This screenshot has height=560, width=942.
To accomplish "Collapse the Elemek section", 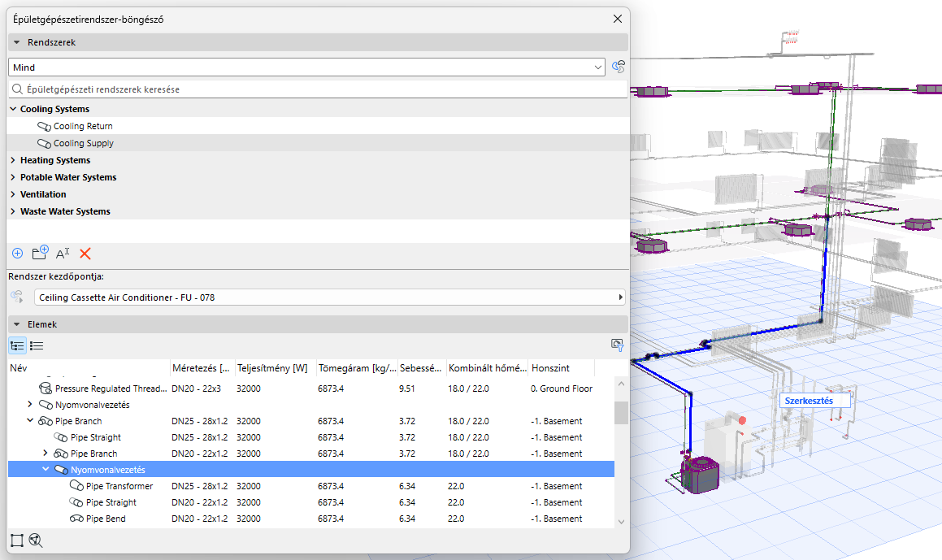I will pyautogui.click(x=17, y=324).
